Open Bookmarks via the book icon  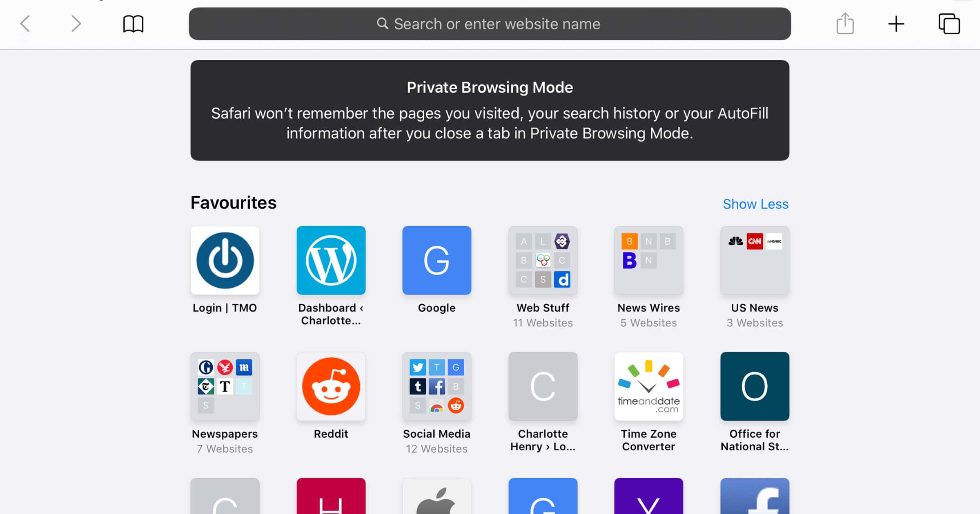point(133,24)
